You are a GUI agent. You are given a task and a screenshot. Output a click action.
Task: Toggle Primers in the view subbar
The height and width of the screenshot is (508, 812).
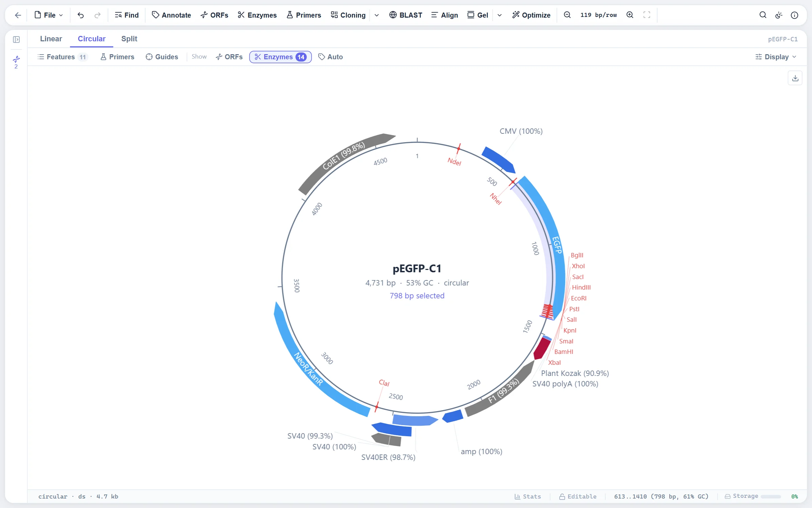[x=117, y=57]
